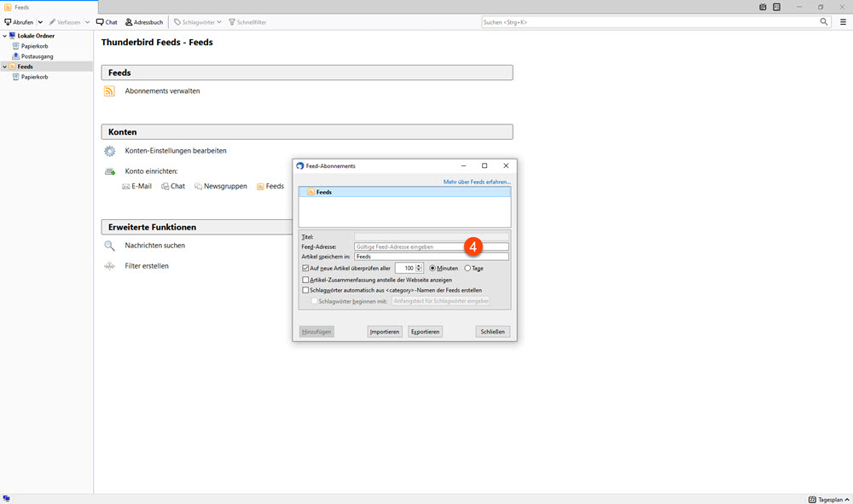Collapse the Lokale Ordner tree
The width and height of the screenshot is (853, 504).
4,36
